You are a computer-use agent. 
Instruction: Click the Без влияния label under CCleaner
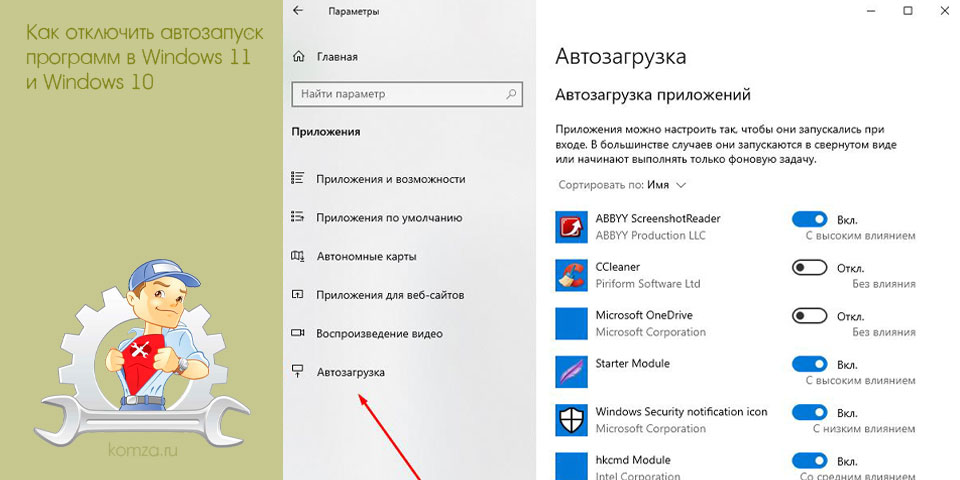pyautogui.click(x=884, y=284)
